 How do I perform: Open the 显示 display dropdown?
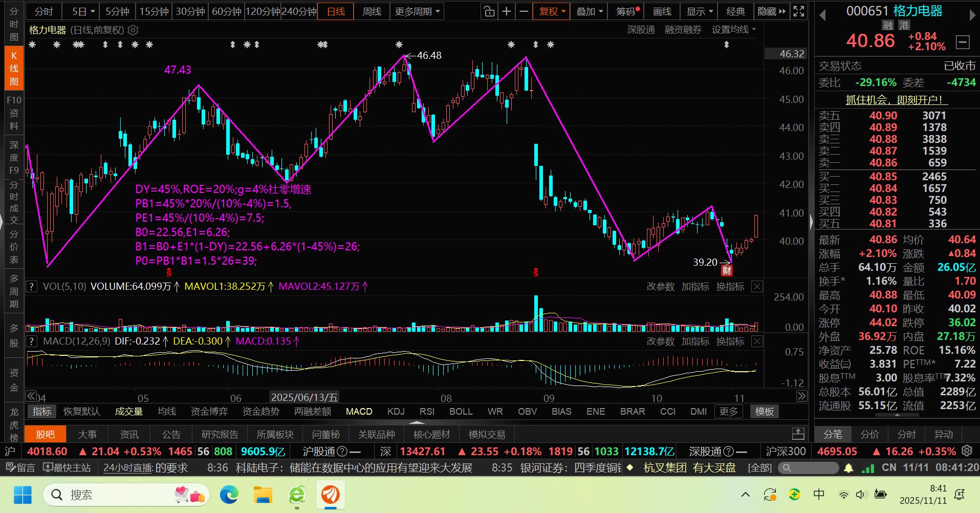coord(700,11)
